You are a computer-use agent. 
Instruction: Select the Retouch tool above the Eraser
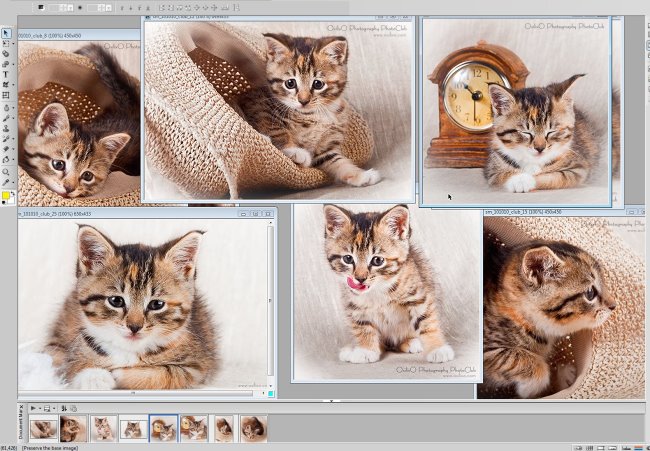[x=6, y=139]
